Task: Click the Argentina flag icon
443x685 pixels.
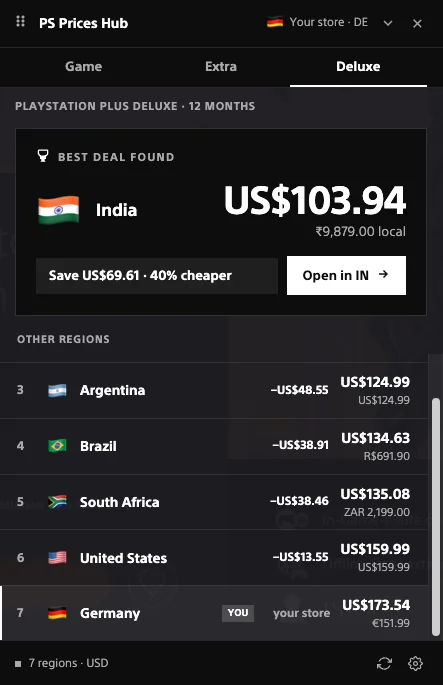Action: [57, 390]
